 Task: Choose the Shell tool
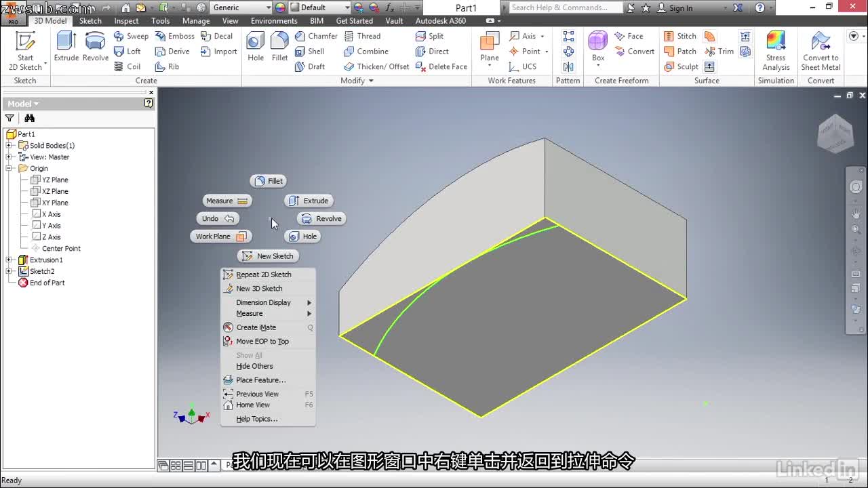[309, 52]
